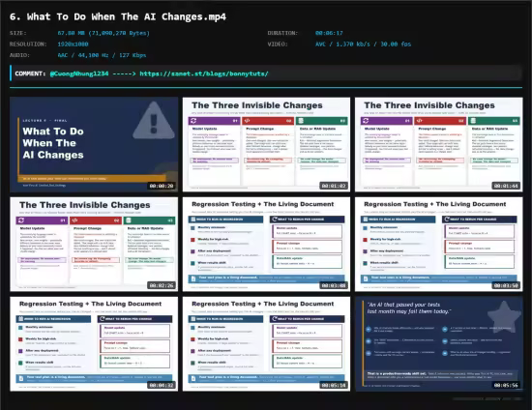
Task: Open the thumbnail timestamped 00:03:50
Action: pyautogui.click(x=439, y=245)
